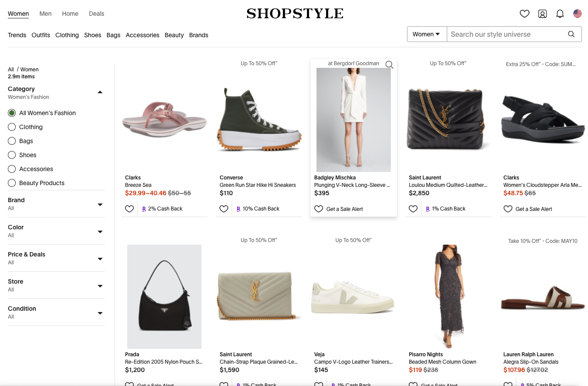Expand the Brand filter section
The image size is (588, 386).
point(56,204)
